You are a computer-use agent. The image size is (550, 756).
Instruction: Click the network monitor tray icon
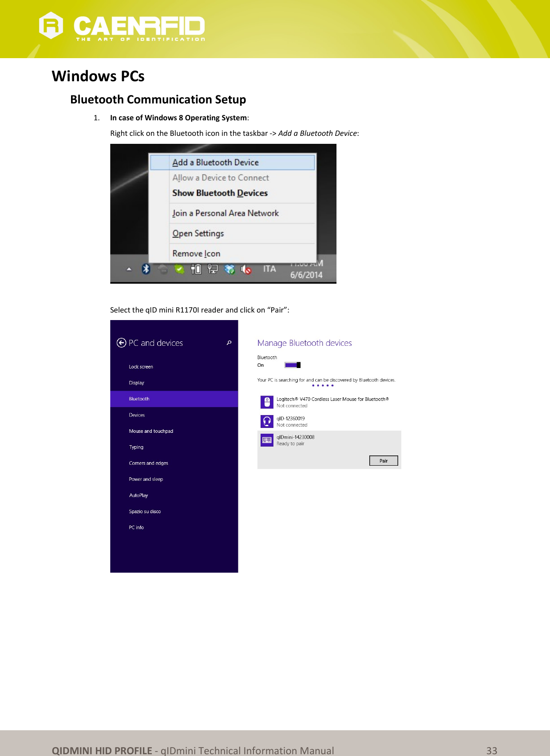(x=213, y=269)
